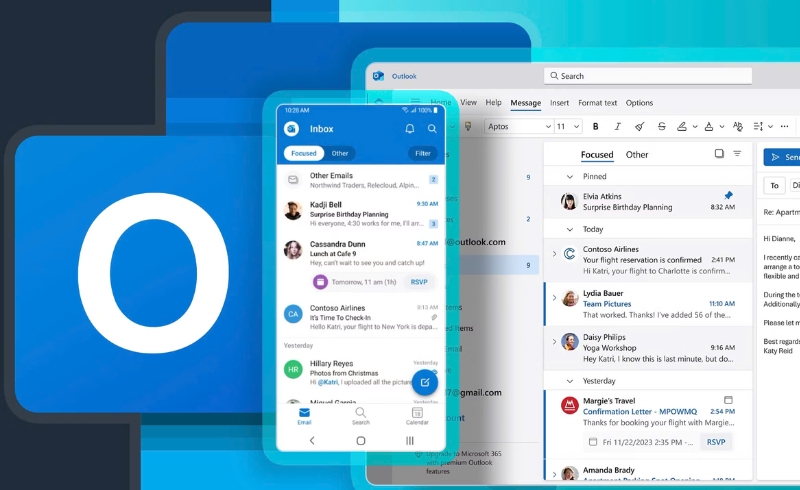The width and height of the screenshot is (800, 490).
Task: Click RSVP on Margie's Travel email
Action: click(x=716, y=442)
